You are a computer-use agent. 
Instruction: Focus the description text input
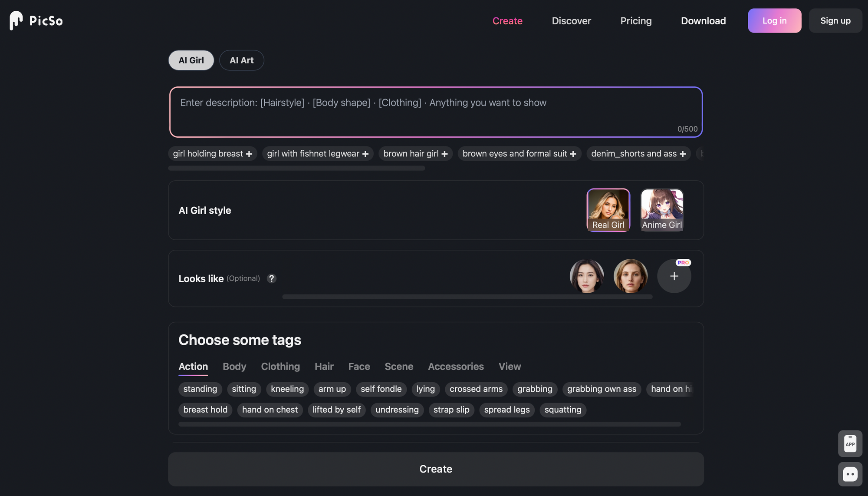tap(436, 112)
